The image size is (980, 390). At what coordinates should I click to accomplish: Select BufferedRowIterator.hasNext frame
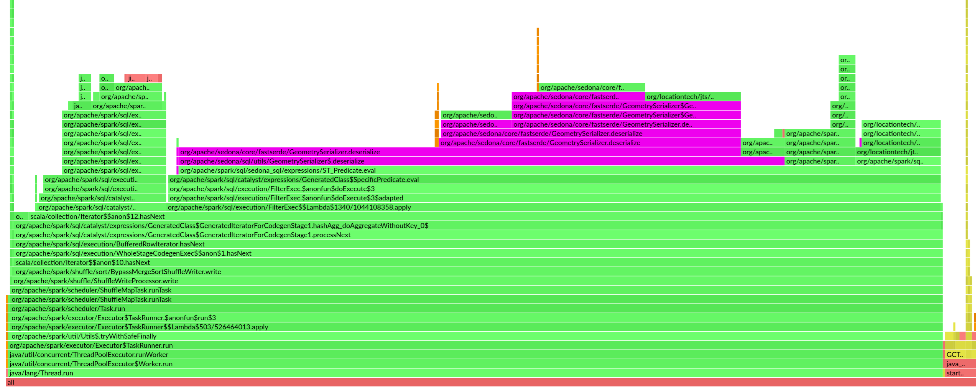click(x=478, y=244)
